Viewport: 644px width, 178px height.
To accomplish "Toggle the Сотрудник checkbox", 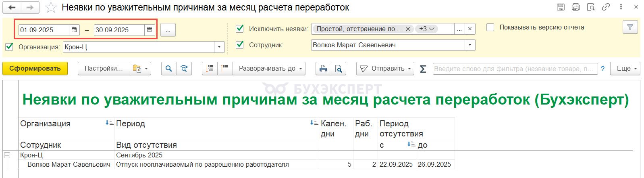I will (240, 44).
